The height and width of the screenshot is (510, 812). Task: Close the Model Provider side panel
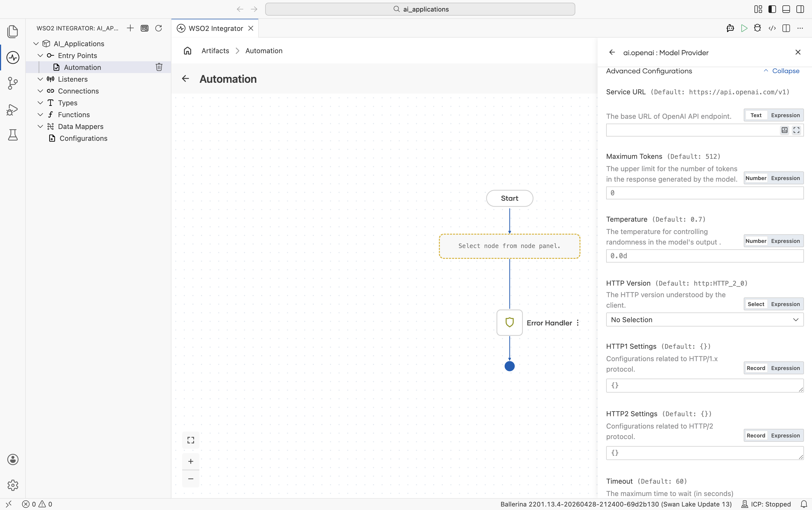(798, 52)
